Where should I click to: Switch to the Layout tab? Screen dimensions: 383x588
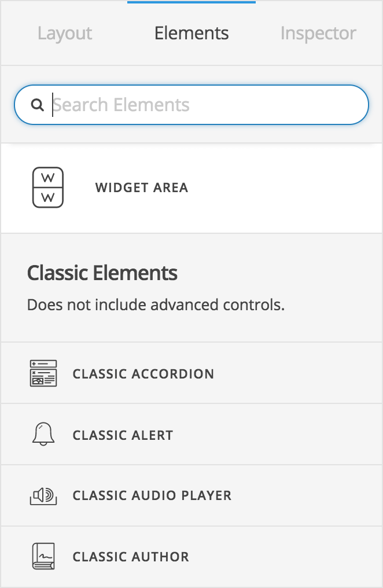64,33
